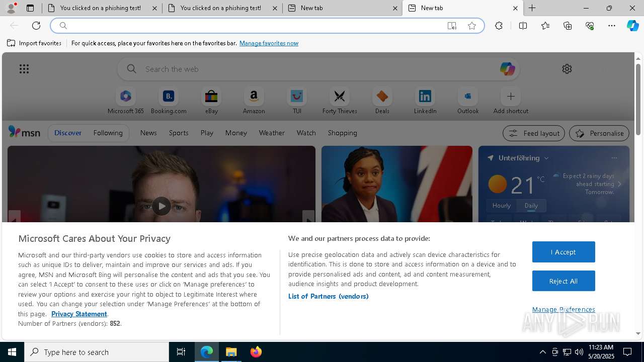644x362 pixels.
Task: Open the Microsoft 365 shortcut
Action: coord(126,101)
